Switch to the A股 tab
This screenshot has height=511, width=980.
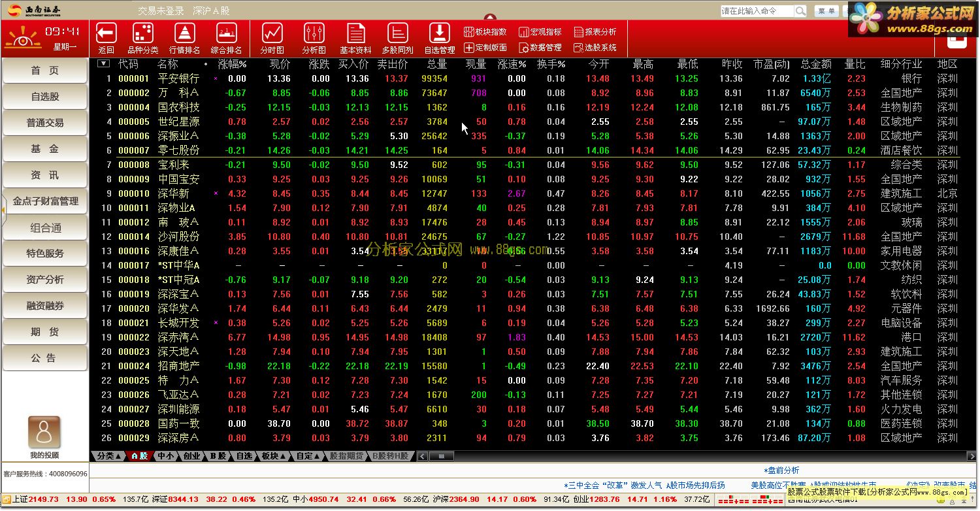pos(139,456)
